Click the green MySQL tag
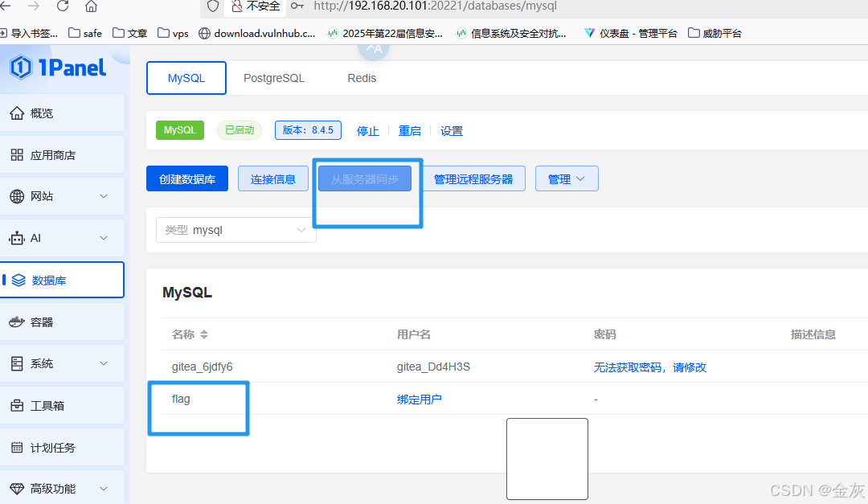 180,130
